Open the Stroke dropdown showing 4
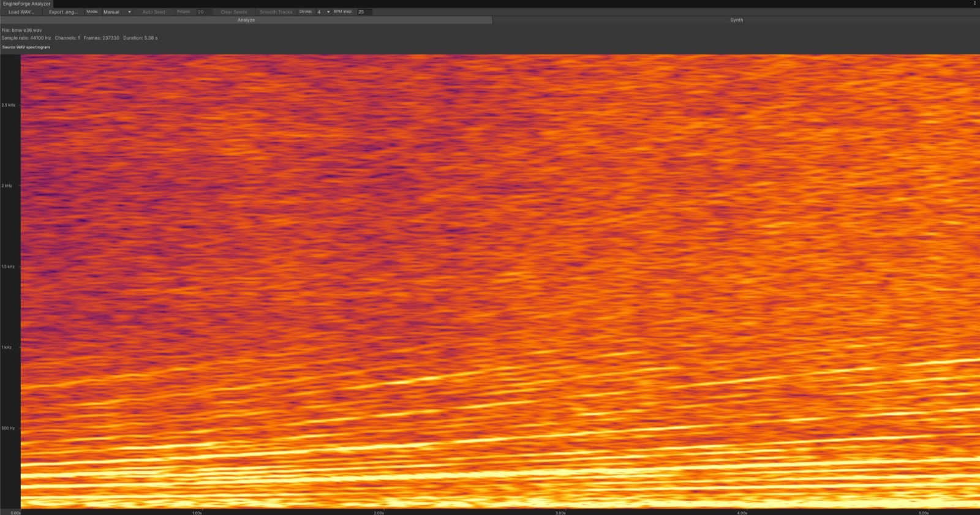 coord(323,12)
